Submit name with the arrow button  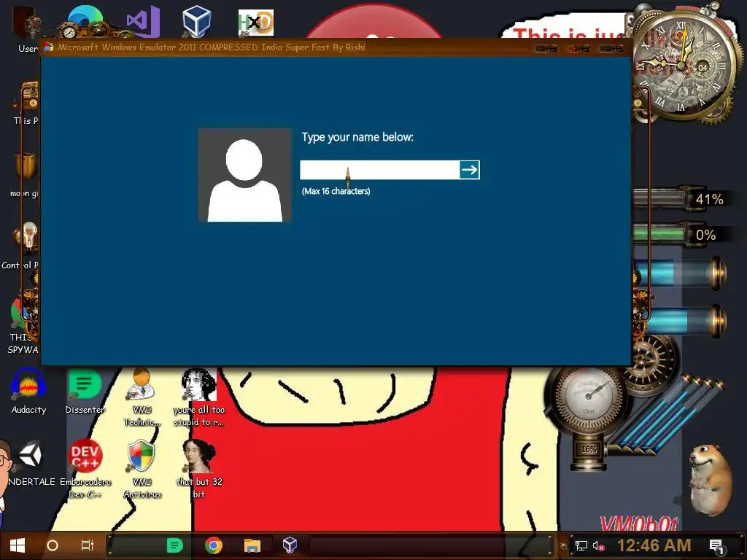tap(469, 170)
